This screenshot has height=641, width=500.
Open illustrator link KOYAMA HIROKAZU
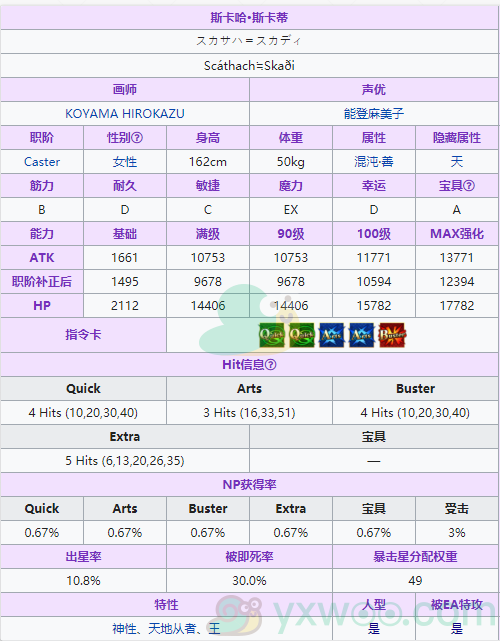click(x=125, y=114)
